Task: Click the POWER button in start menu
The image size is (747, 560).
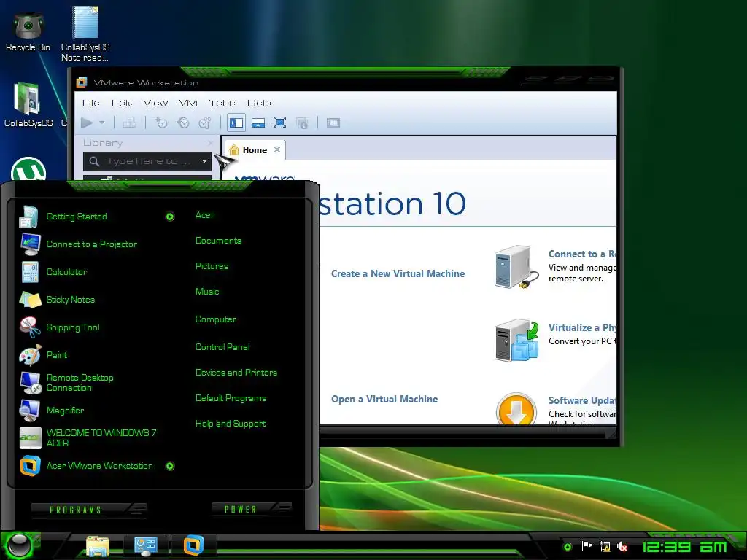Action: [252, 510]
